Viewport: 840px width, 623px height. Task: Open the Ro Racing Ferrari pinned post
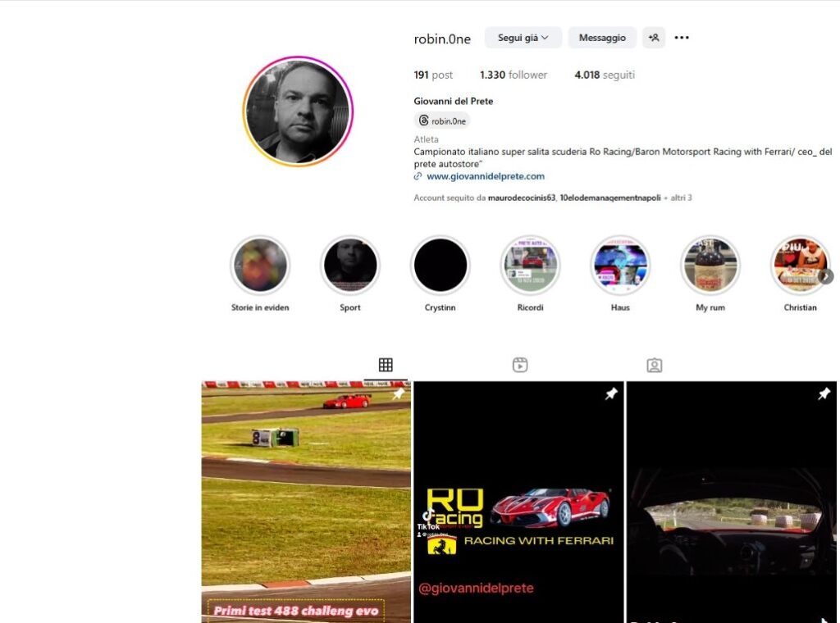(x=518, y=502)
